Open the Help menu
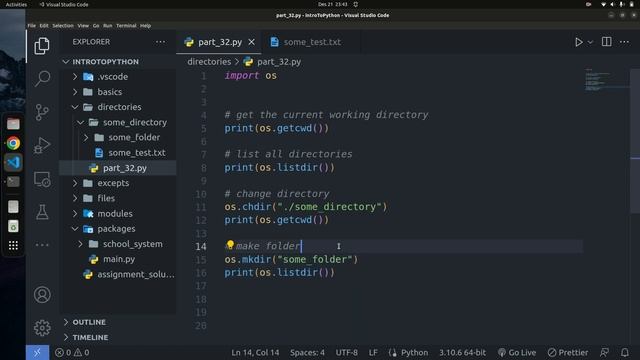The width and height of the screenshot is (640, 360). 146,26
